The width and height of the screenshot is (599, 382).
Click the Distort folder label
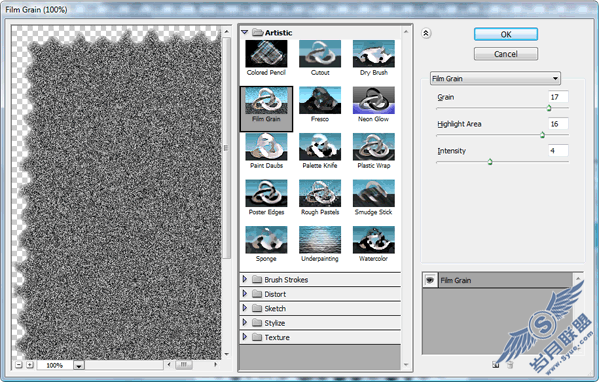pyautogui.click(x=275, y=294)
